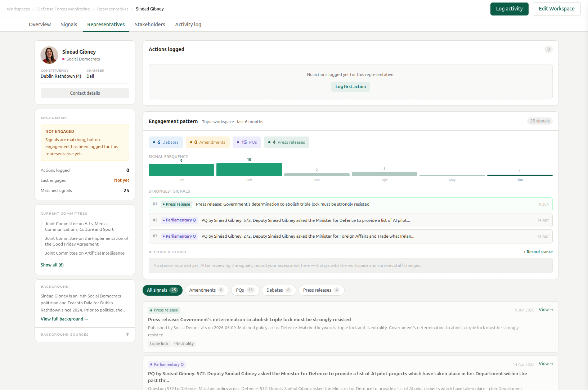
Task: Filter by 6 Debates chip
Action: point(166,142)
